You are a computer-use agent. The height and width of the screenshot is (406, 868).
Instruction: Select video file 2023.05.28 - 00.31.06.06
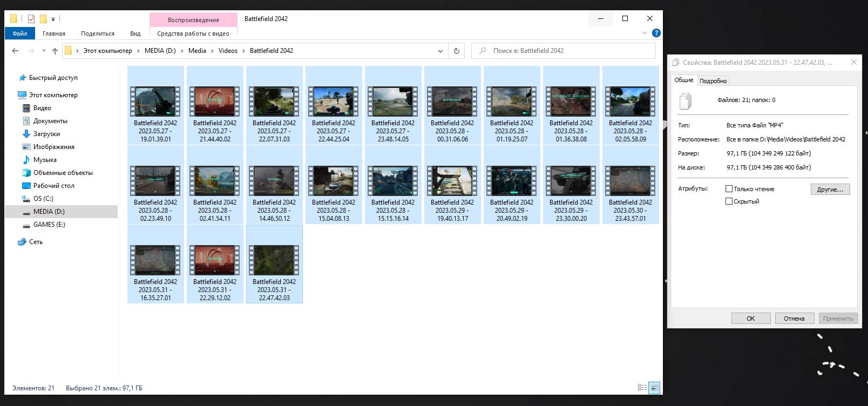(452, 105)
